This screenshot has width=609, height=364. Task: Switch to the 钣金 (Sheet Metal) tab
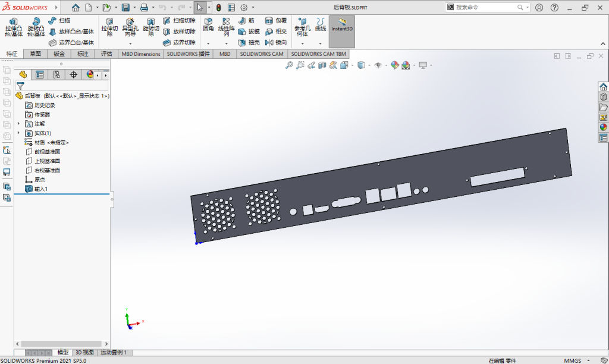pyautogui.click(x=59, y=54)
